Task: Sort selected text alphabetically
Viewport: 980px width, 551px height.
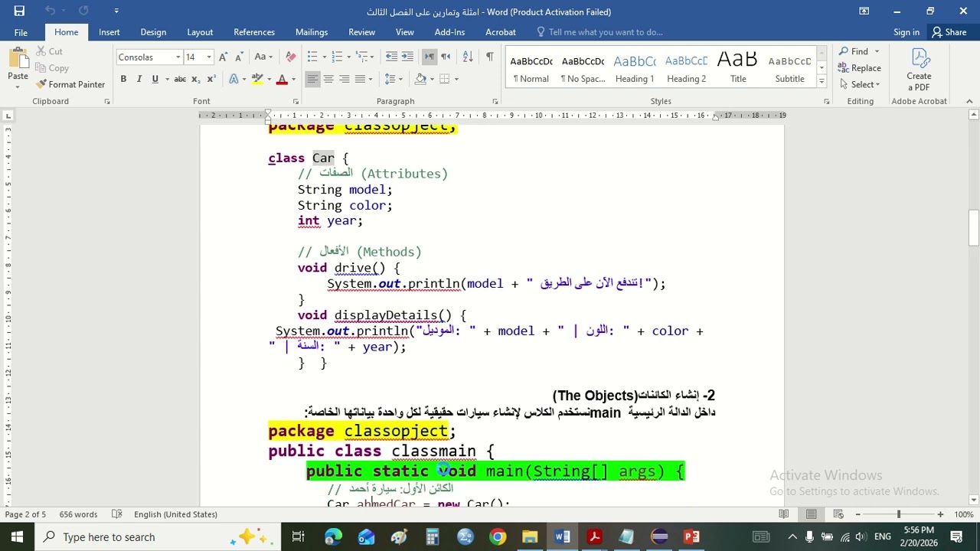Action: (468, 57)
